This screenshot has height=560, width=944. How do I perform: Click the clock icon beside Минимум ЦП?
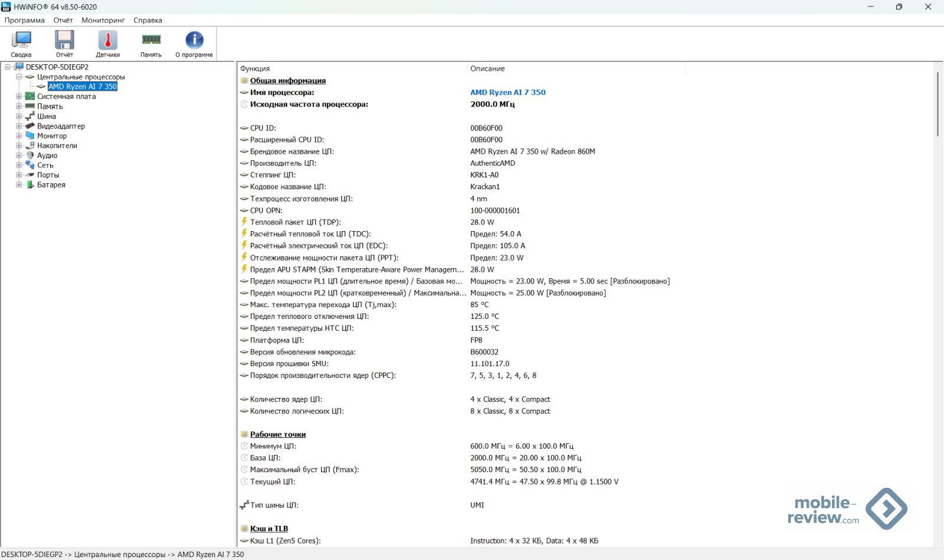click(x=244, y=446)
